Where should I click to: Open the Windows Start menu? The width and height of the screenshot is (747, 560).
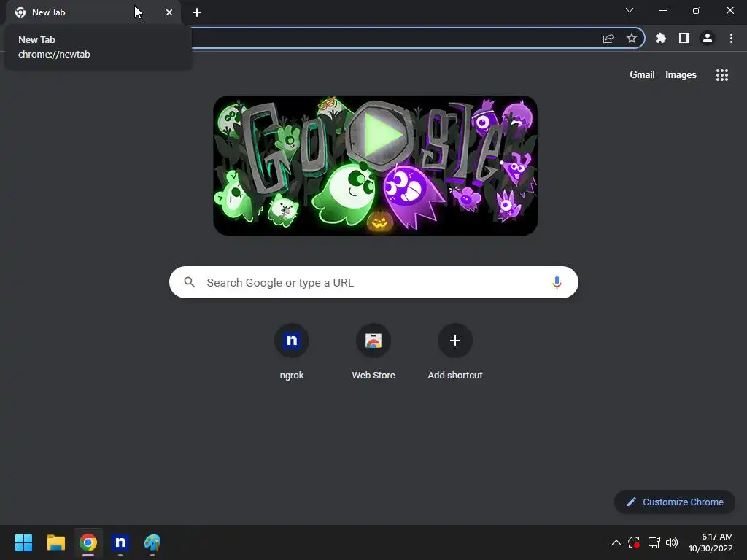coord(23,542)
